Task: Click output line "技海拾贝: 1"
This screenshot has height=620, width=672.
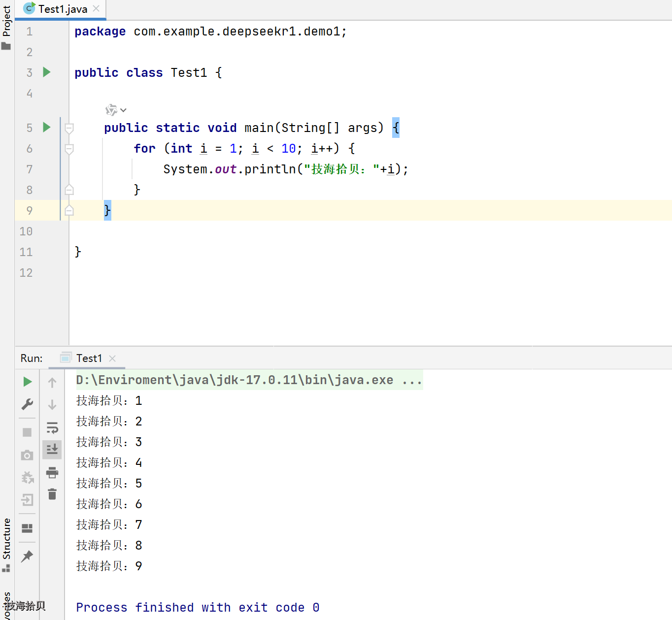Action: pos(109,401)
